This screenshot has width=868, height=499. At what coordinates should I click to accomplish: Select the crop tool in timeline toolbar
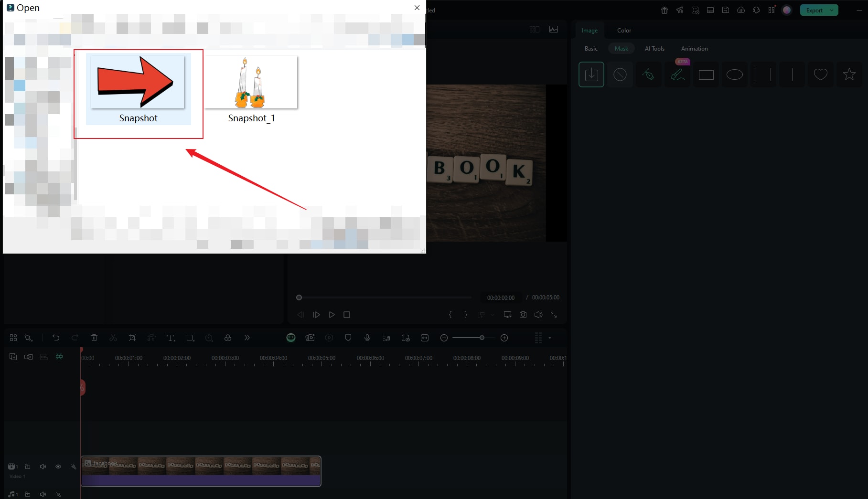pyautogui.click(x=132, y=338)
